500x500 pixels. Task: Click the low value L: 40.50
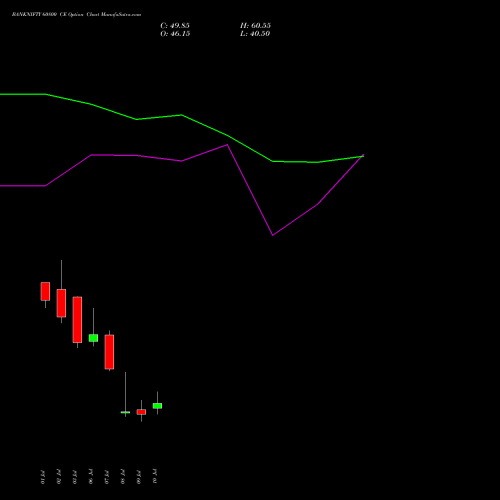click(255, 34)
